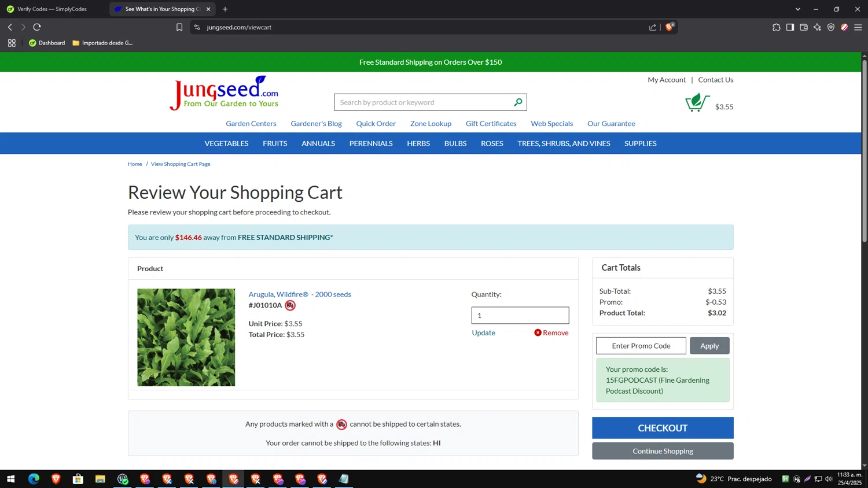Open the Dashboard bookmark
Viewport: 868px width, 488px height.
[47, 43]
